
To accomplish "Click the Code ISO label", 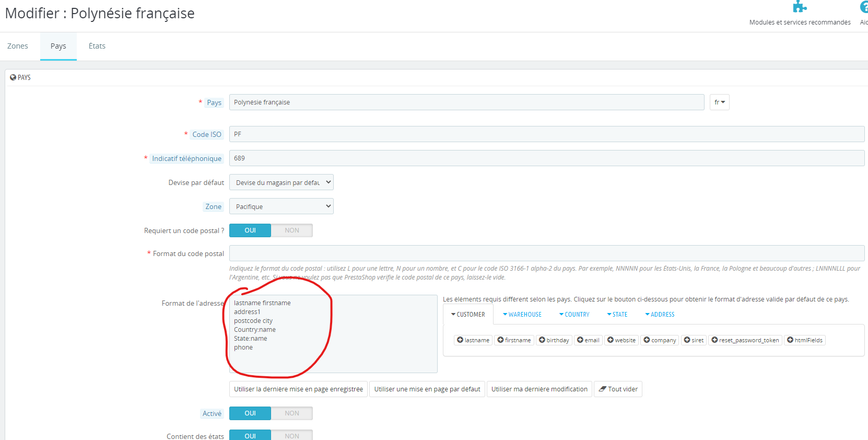I will [207, 134].
